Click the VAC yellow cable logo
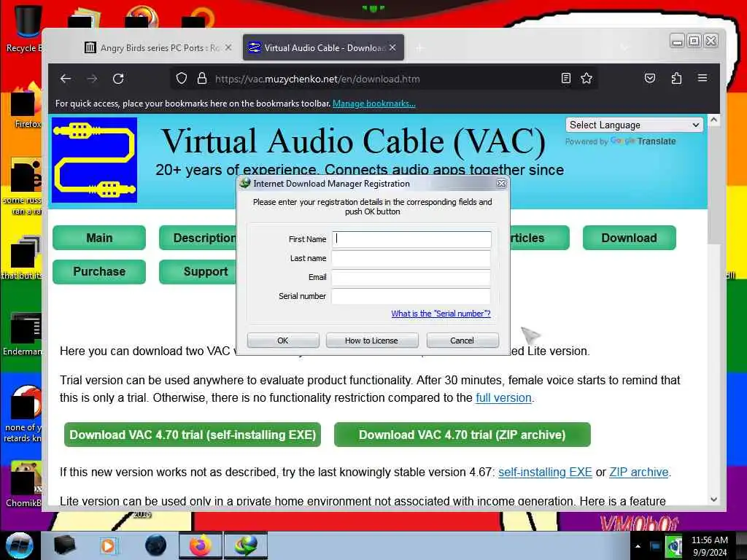Screen dimensions: 747x560 coord(94,160)
